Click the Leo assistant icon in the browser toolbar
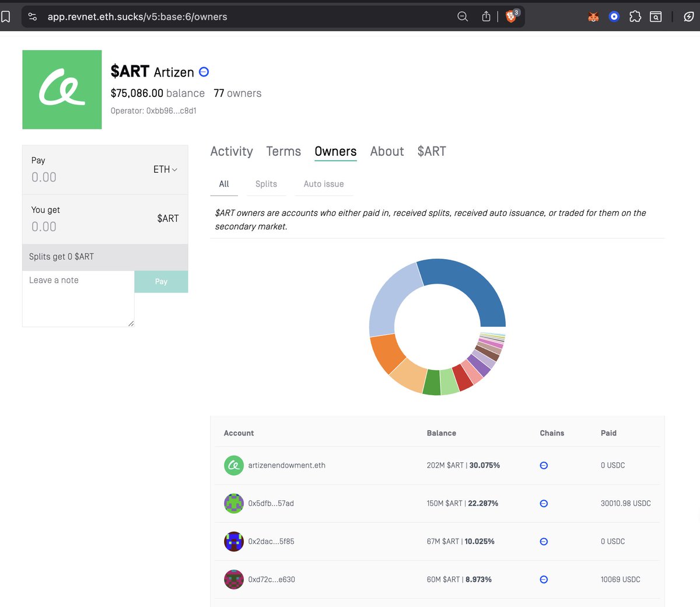The height and width of the screenshot is (607, 700). pos(689,17)
